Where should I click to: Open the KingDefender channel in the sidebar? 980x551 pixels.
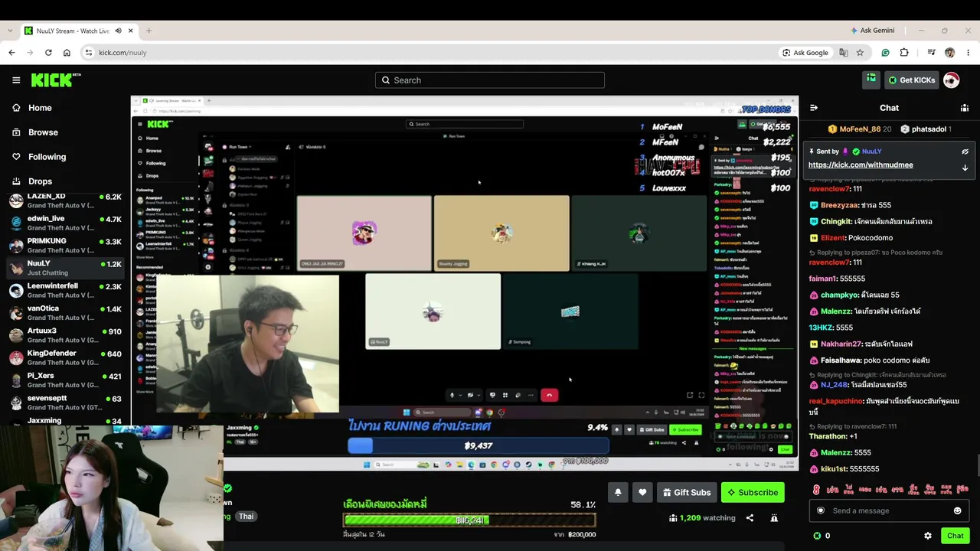pyautogui.click(x=64, y=358)
